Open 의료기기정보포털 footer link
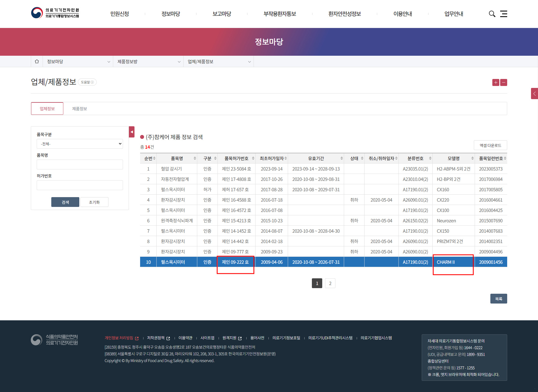The width and height of the screenshot is (538, 392). click(x=286, y=338)
